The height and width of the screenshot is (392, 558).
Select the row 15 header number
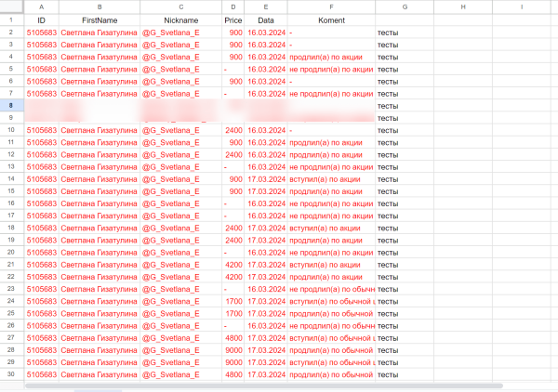click(x=11, y=190)
